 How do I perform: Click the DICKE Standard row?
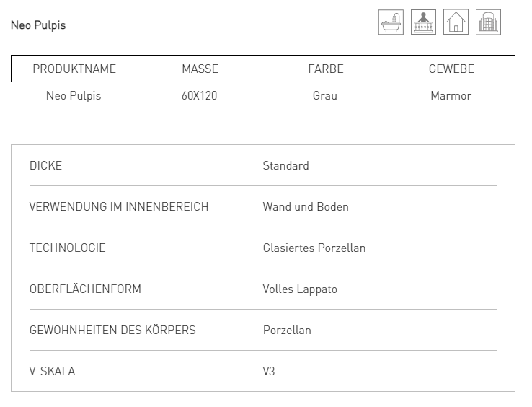[x=263, y=166]
